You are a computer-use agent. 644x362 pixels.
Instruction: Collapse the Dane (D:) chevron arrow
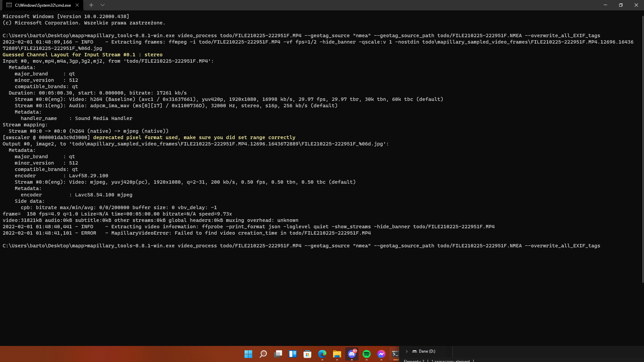[x=407, y=351]
